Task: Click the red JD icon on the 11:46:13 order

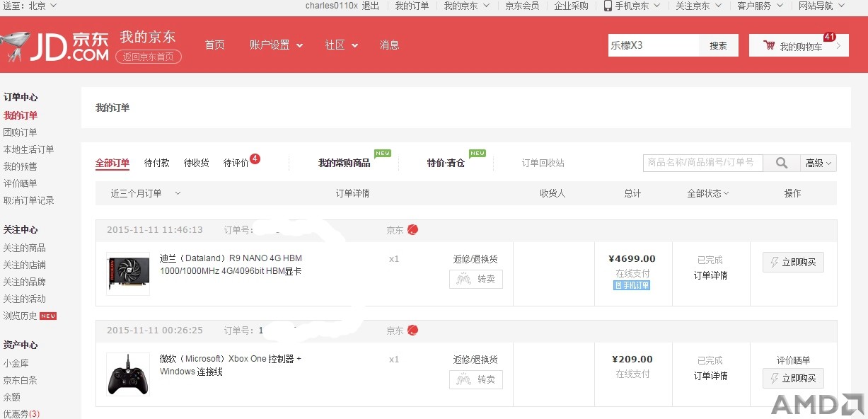Action: click(412, 230)
